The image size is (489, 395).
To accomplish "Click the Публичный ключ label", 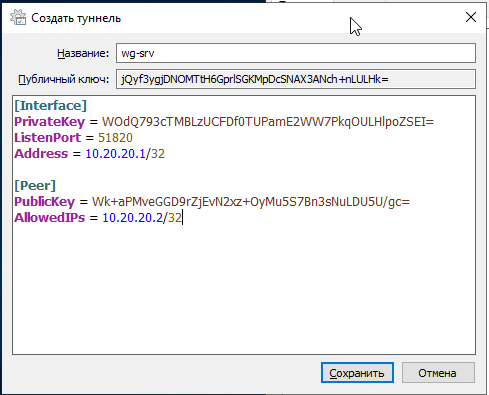I will point(63,79).
